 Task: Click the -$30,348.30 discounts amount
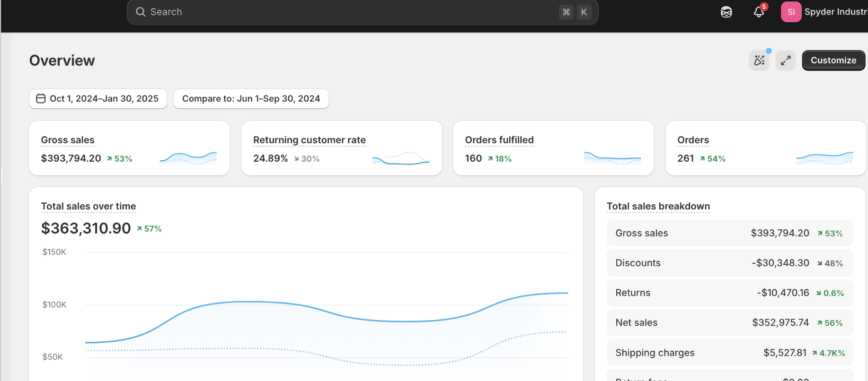point(780,263)
